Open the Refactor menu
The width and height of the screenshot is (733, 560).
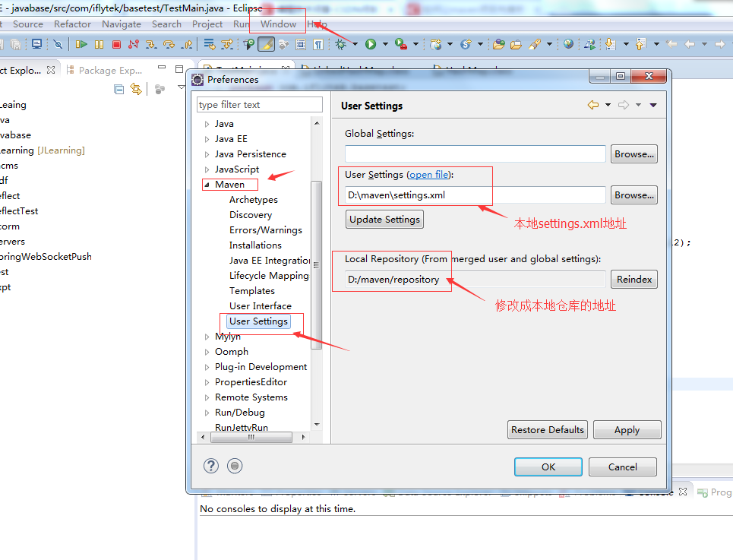coord(72,24)
